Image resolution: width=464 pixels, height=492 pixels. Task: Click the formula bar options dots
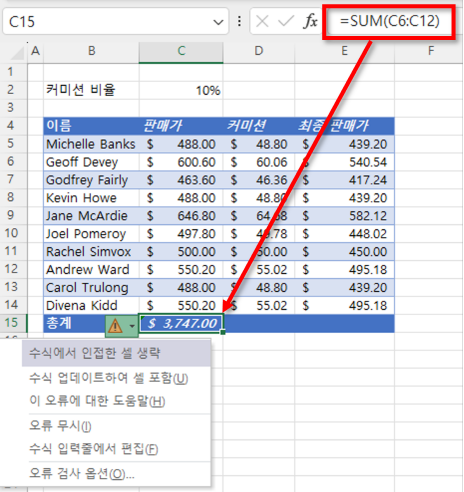click(239, 22)
